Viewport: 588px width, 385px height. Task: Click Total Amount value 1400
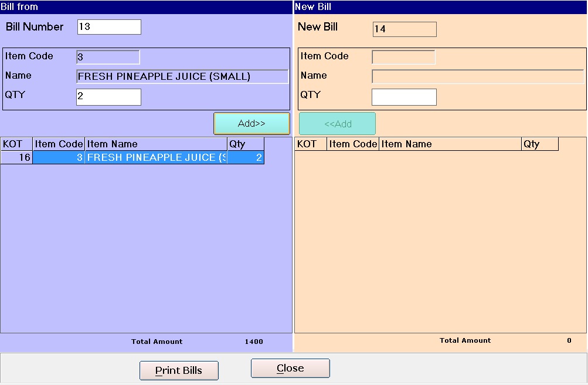click(254, 342)
